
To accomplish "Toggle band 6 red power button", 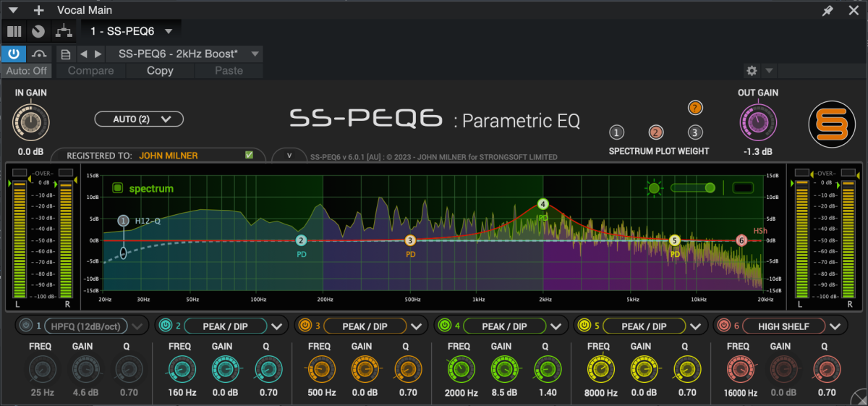I will (723, 326).
